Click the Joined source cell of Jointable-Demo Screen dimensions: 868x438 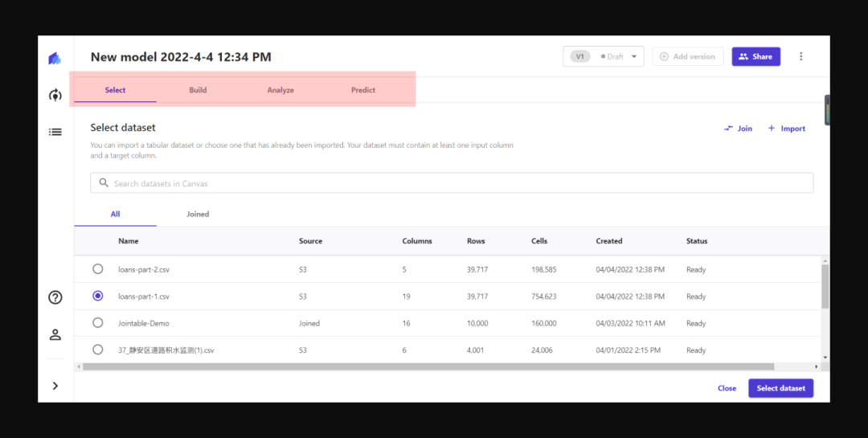(x=309, y=323)
